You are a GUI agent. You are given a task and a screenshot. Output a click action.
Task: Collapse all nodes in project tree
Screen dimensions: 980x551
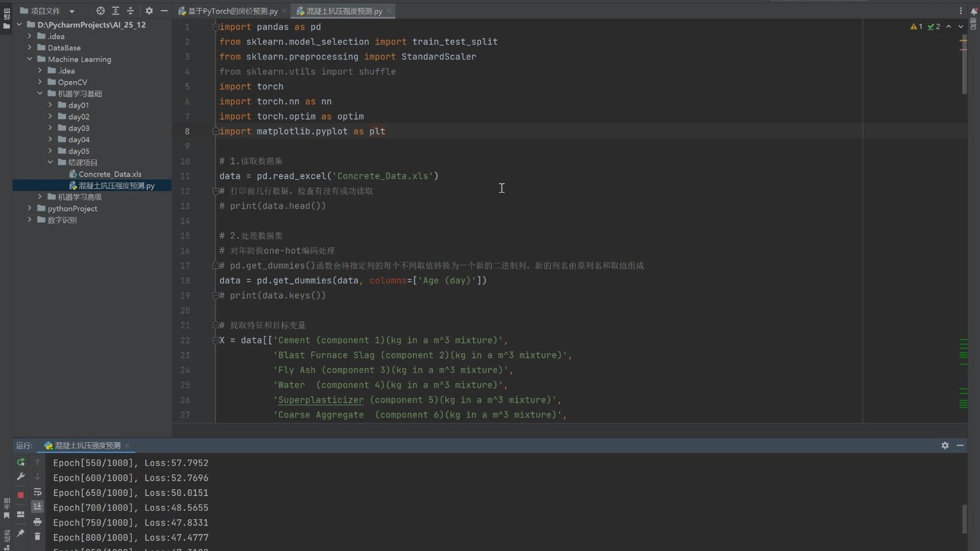130,11
